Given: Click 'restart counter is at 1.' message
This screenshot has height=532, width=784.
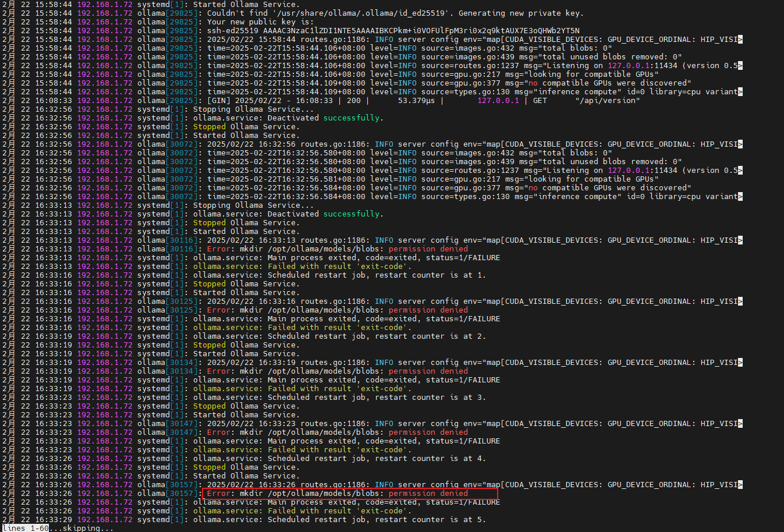Looking at the screenshot, I should (x=430, y=275).
